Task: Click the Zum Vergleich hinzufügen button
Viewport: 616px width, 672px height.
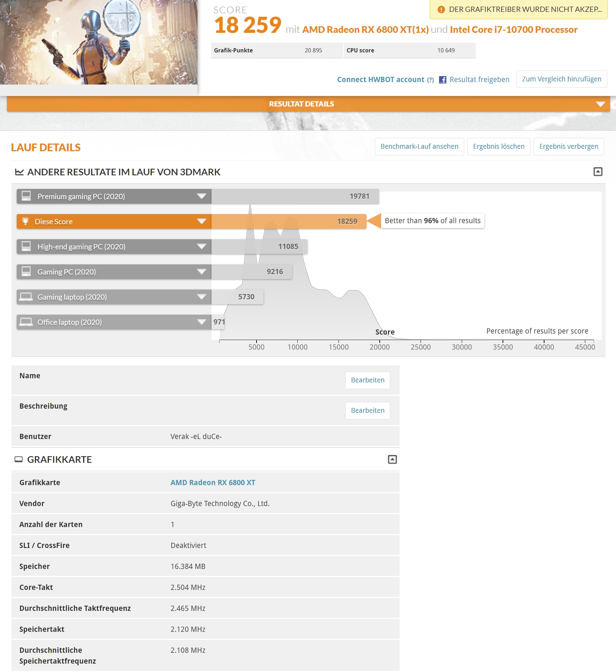Action: click(x=562, y=79)
